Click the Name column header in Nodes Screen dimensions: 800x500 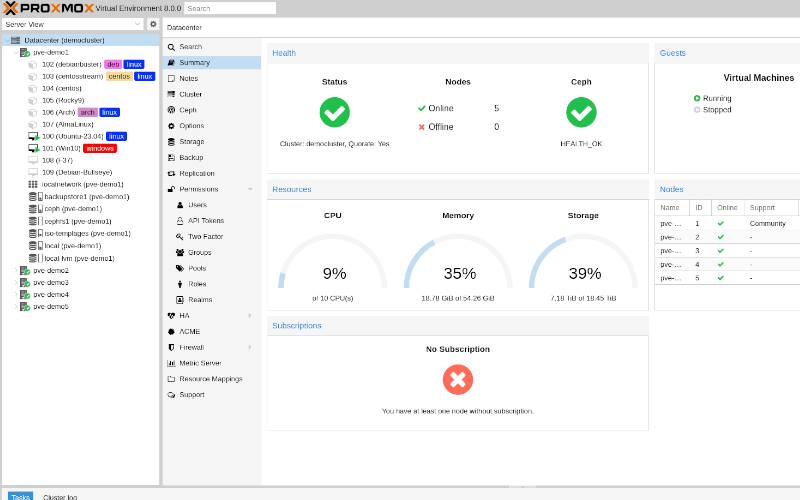[x=672, y=208]
